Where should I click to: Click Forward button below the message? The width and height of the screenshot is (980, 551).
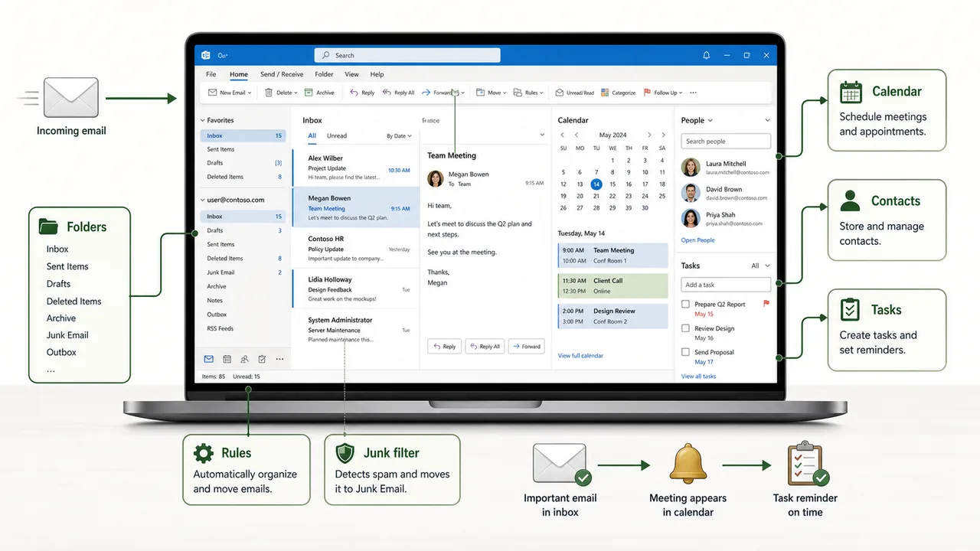pyautogui.click(x=527, y=347)
